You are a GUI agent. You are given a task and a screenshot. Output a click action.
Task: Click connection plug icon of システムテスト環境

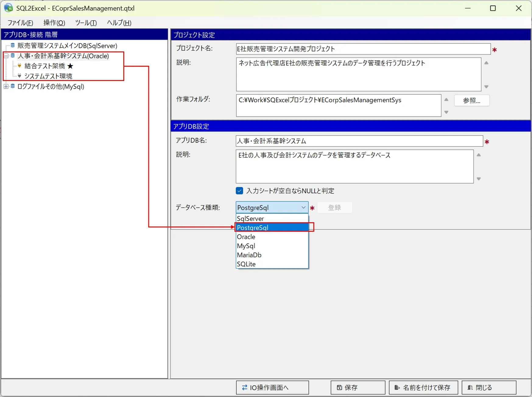pyautogui.click(x=19, y=76)
